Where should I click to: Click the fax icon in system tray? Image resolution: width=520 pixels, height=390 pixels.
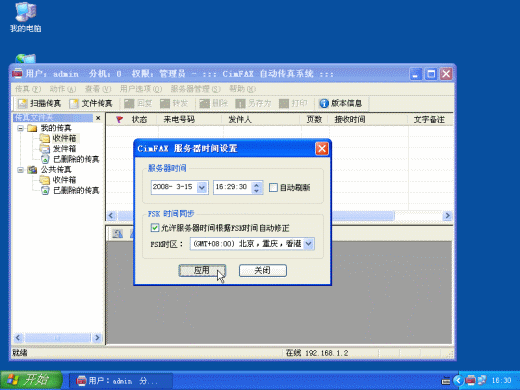[x=470, y=380]
